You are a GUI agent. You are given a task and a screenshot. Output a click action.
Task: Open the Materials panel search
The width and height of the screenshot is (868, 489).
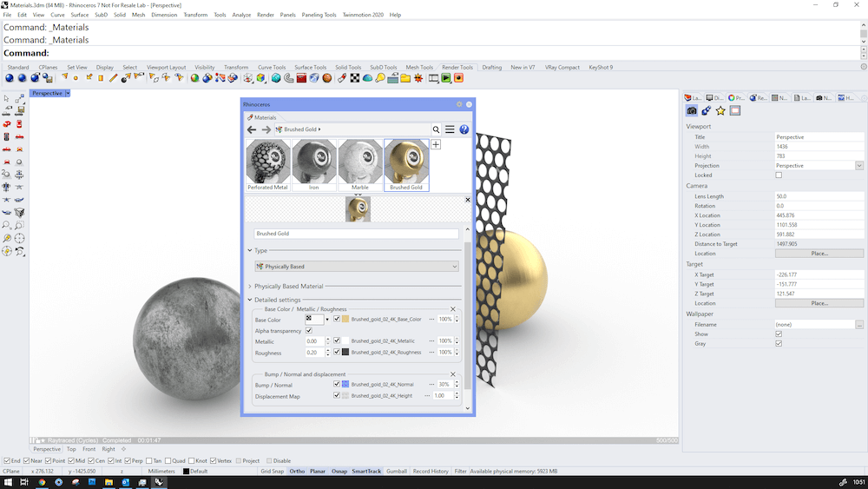click(x=437, y=129)
